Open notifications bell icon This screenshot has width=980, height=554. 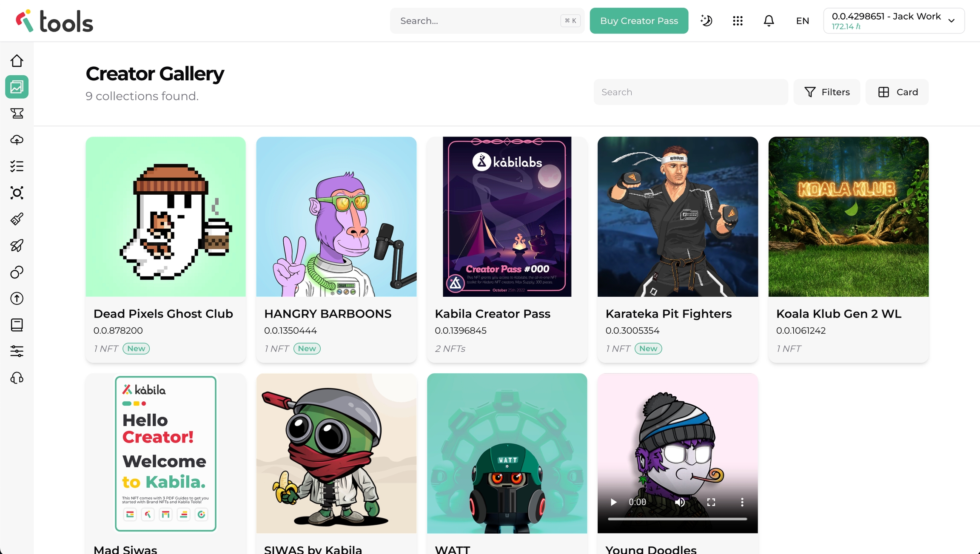tap(769, 21)
